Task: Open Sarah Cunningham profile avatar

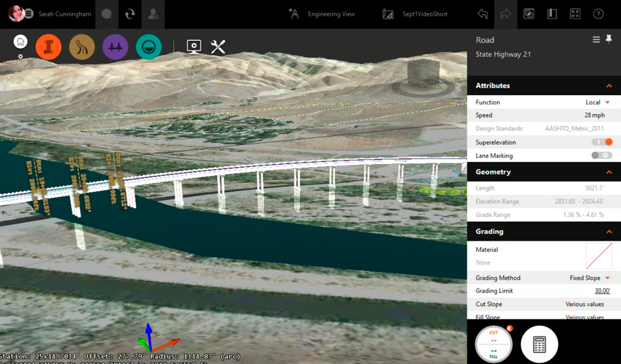Action: coord(16,14)
